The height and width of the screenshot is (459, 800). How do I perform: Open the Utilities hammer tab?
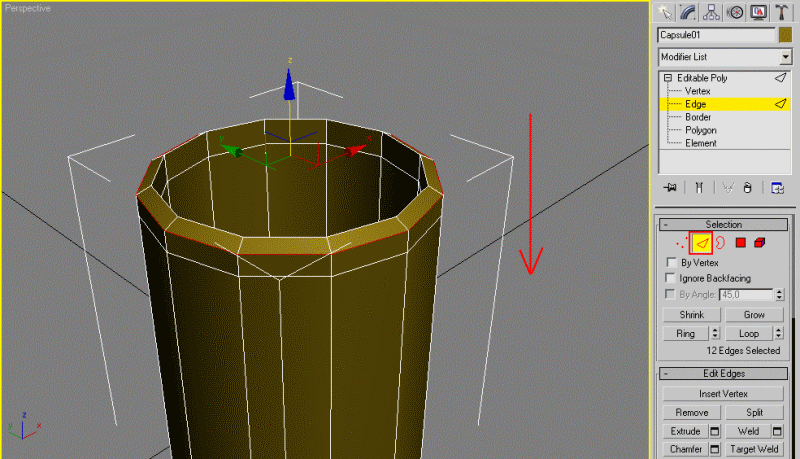coord(781,12)
